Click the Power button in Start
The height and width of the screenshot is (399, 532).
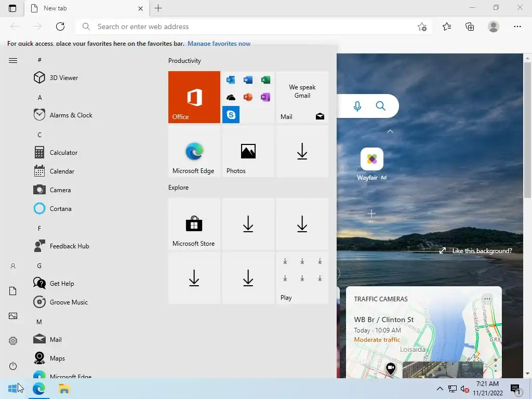[13, 366]
